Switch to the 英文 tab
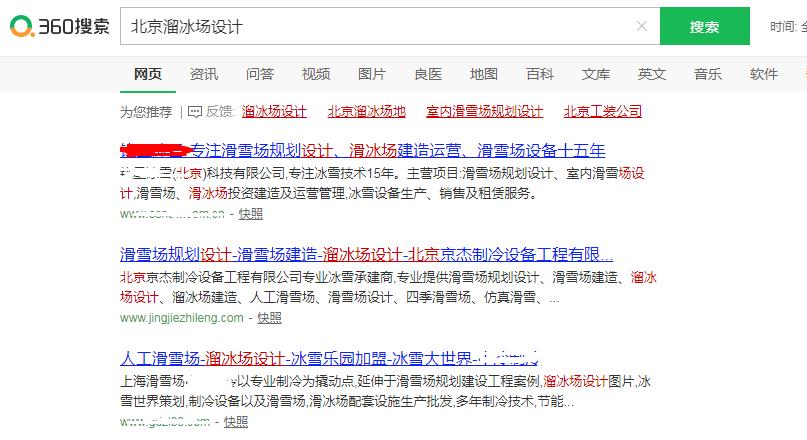The height and width of the screenshot is (440, 807). pyautogui.click(x=652, y=74)
